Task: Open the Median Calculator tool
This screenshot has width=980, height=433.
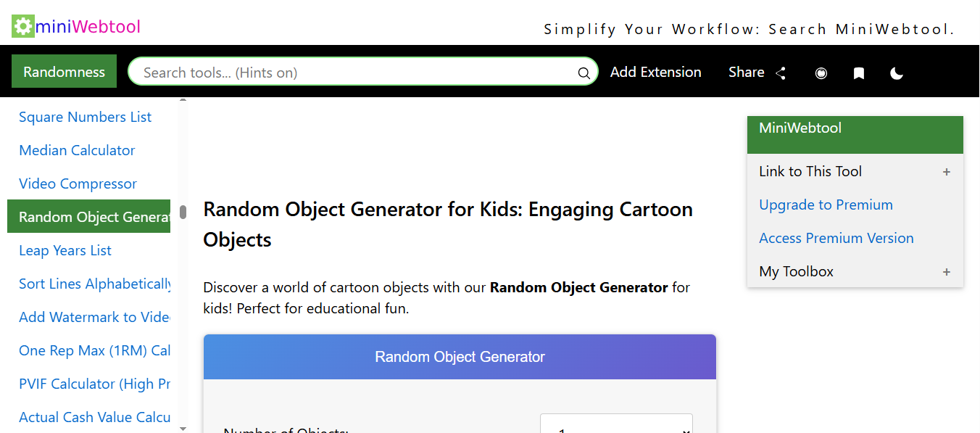Action: pyautogui.click(x=77, y=150)
